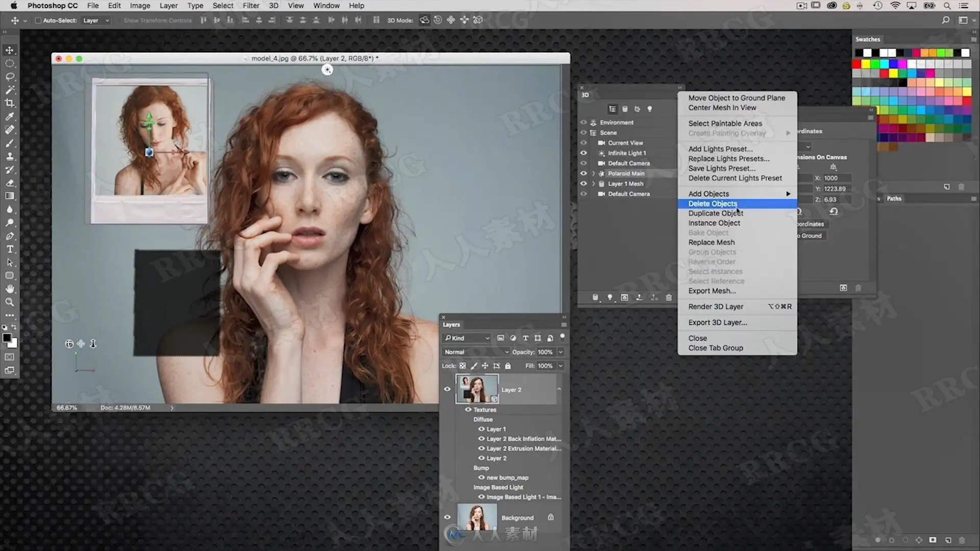Image resolution: width=980 pixels, height=551 pixels.
Task: Open the Normal blend mode dropdown
Action: [x=476, y=352]
